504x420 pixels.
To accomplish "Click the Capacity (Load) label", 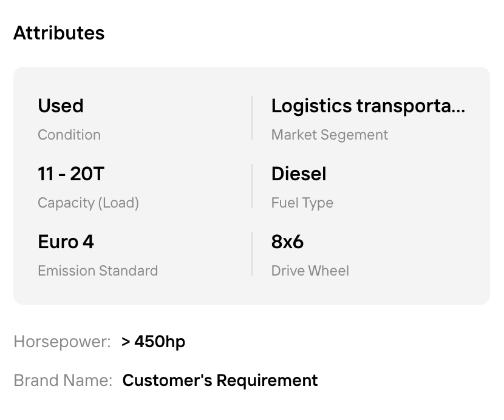I will pyautogui.click(x=88, y=203).
